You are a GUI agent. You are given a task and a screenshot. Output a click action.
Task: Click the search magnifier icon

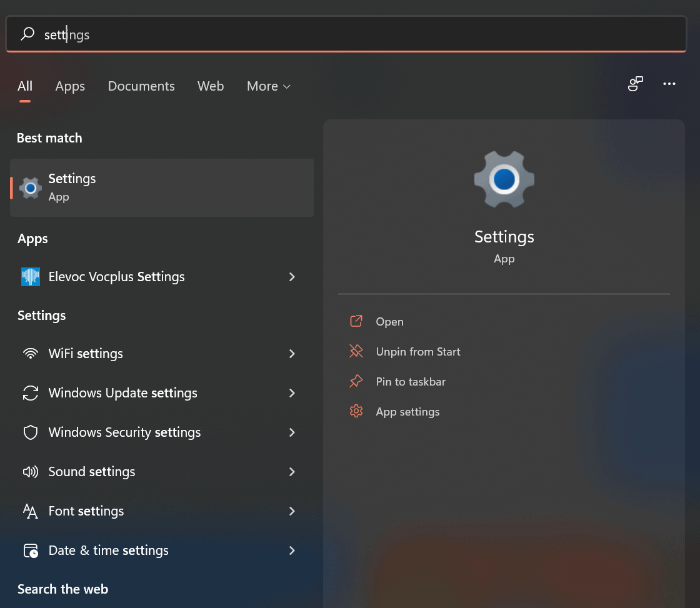point(27,34)
